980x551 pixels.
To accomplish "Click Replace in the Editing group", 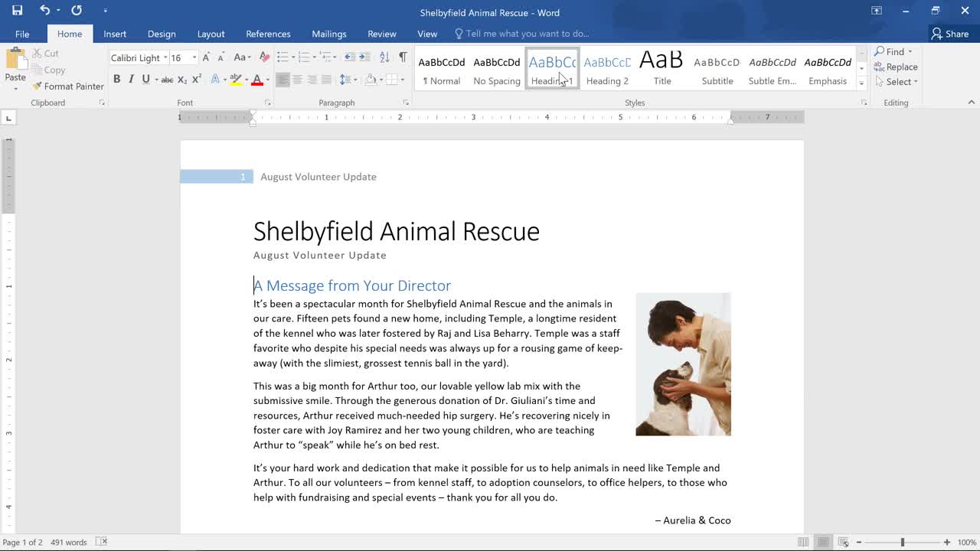I will point(896,67).
